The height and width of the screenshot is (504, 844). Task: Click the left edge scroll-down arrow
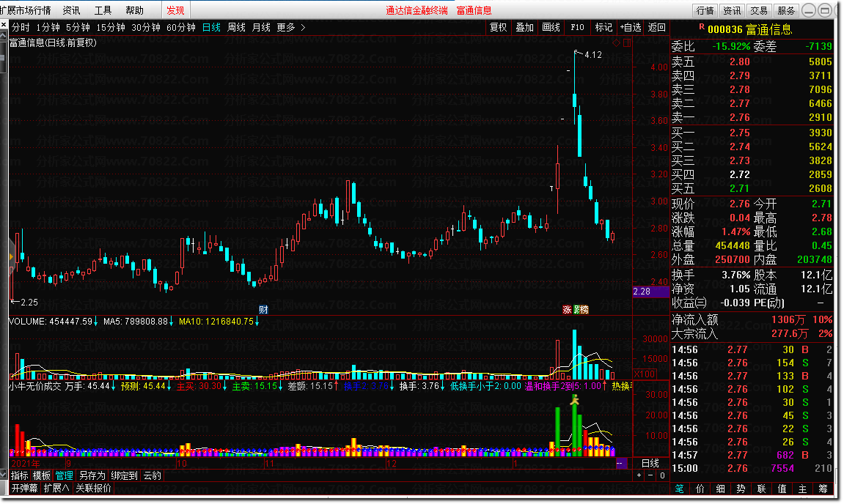coord(4,475)
